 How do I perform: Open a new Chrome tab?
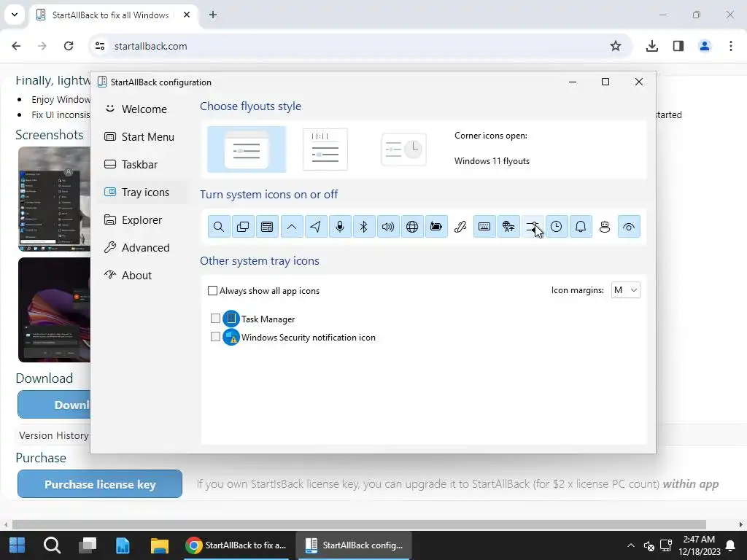(213, 15)
